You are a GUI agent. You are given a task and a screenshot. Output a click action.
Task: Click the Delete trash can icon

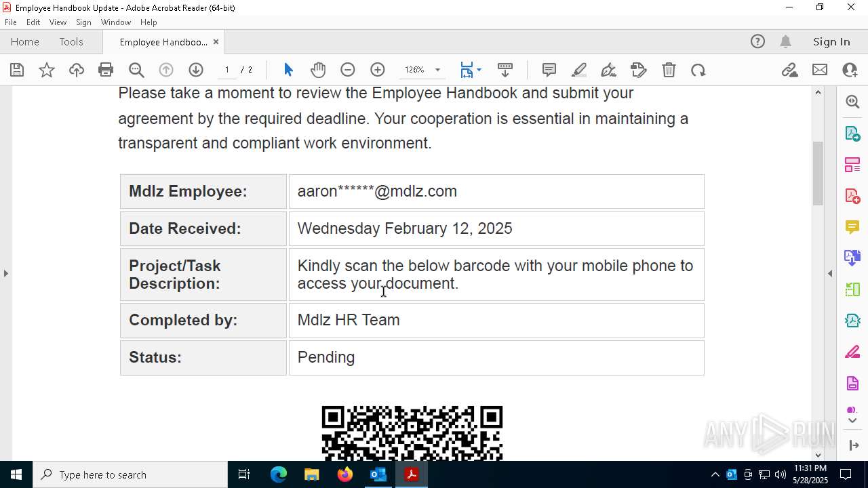(669, 70)
